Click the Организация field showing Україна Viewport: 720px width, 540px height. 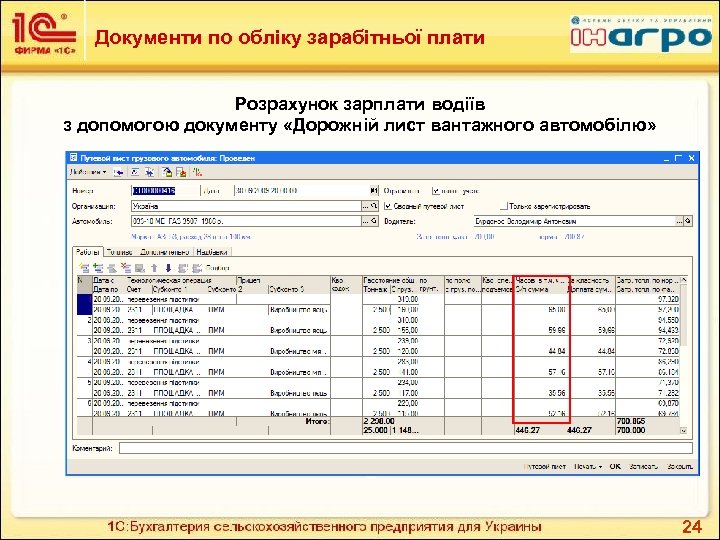246,206
